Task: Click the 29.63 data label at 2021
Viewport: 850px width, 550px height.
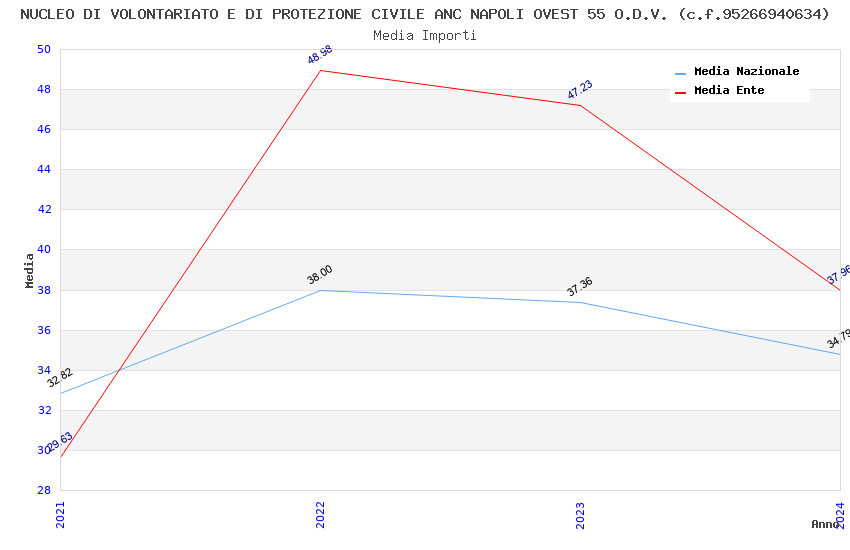Action: (x=60, y=442)
